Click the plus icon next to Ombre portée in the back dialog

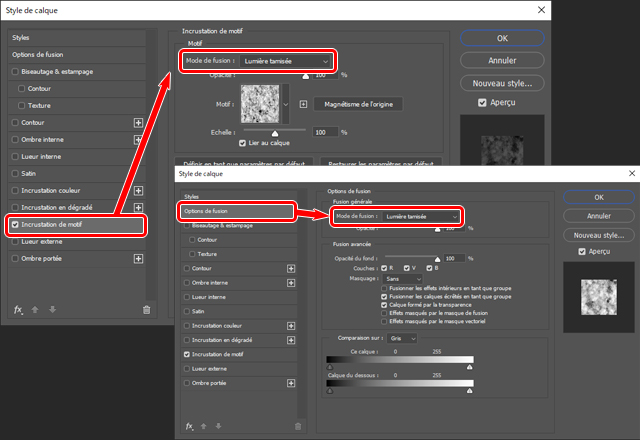tap(139, 259)
